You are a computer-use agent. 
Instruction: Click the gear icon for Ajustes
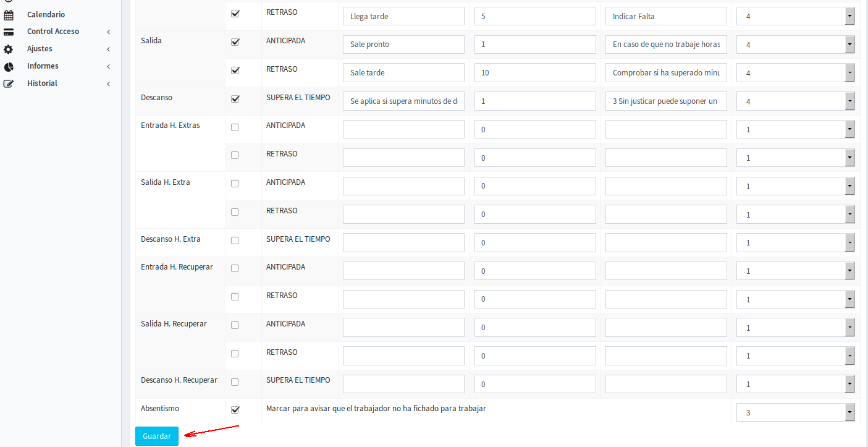9,49
